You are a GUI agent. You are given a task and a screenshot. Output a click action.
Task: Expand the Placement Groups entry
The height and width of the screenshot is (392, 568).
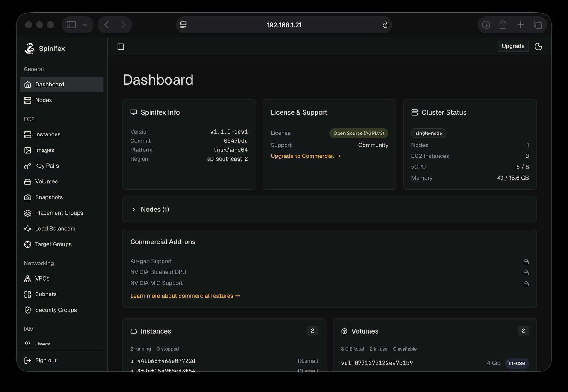pyautogui.click(x=59, y=213)
